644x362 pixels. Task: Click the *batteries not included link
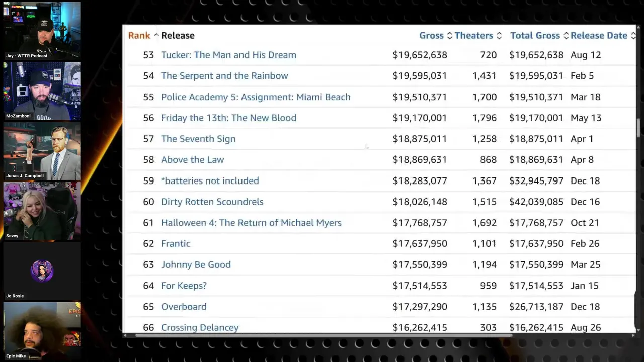coord(210,180)
